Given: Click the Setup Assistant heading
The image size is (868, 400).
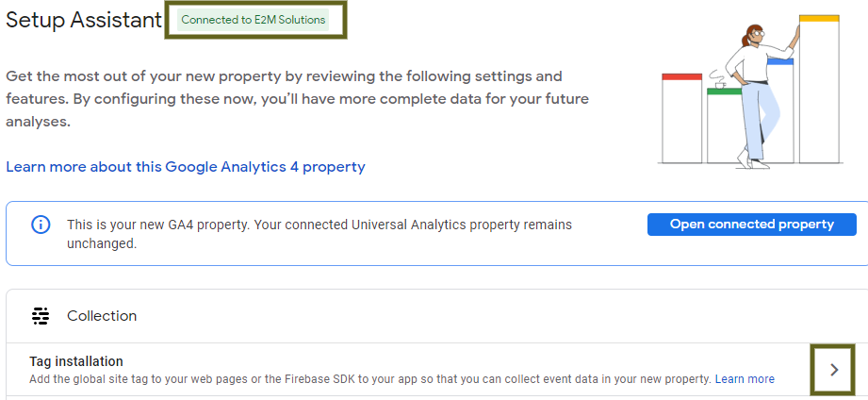Looking at the screenshot, I should [83, 21].
